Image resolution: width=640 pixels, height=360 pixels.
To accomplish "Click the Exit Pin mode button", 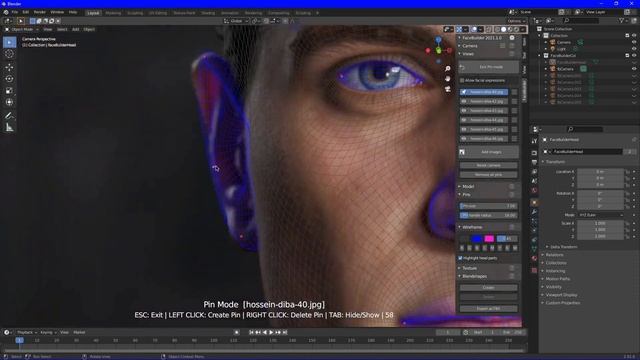I will pyautogui.click(x=489, y=67).
